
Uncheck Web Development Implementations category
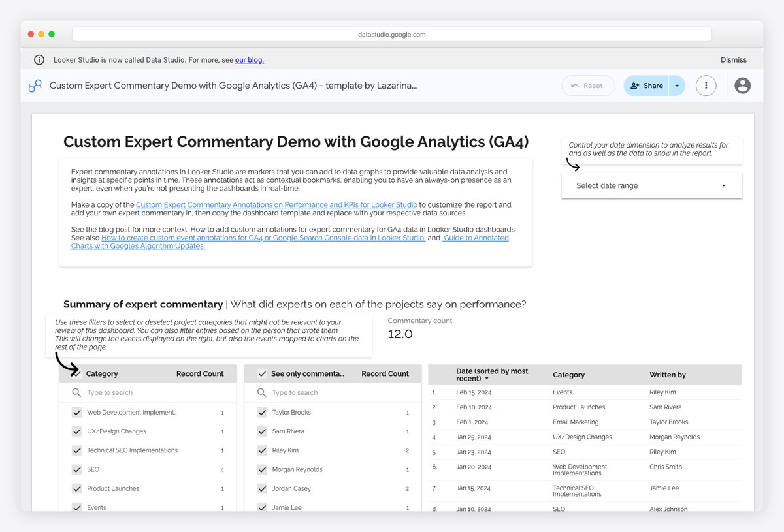(76, 413)
